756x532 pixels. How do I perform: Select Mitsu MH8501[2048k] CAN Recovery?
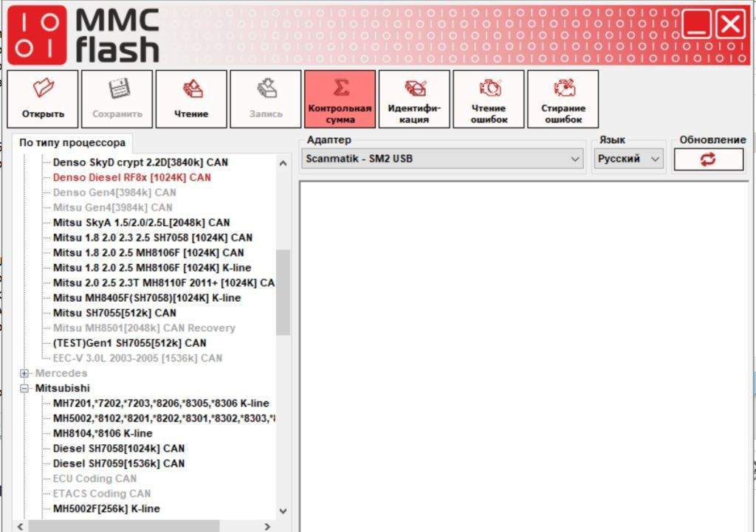tap(144, 328)
